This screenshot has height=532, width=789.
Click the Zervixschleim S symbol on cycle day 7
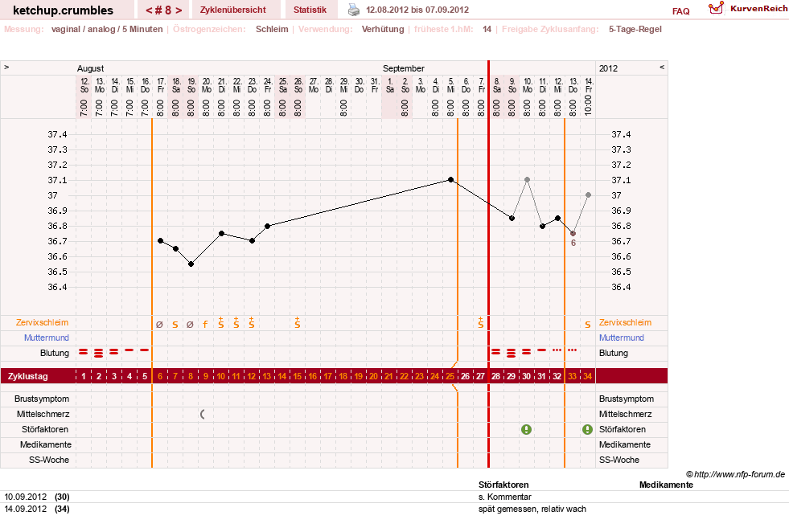(175, 325)
